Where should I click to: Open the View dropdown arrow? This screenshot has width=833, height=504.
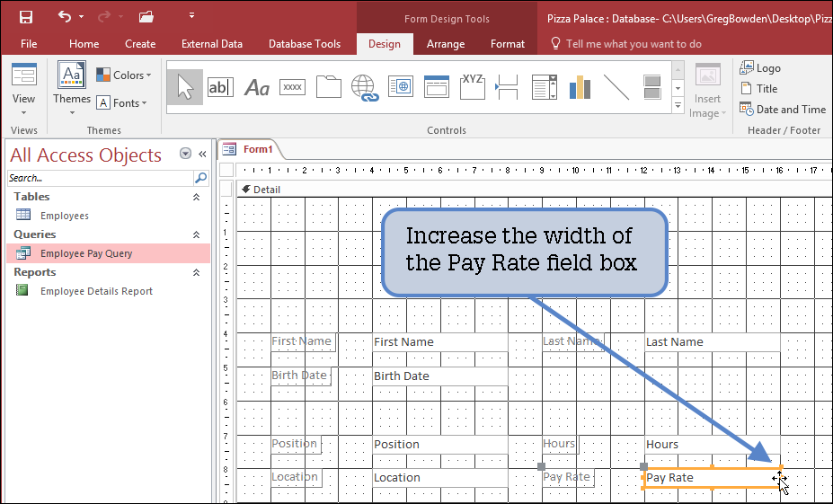tap(24, 112)
